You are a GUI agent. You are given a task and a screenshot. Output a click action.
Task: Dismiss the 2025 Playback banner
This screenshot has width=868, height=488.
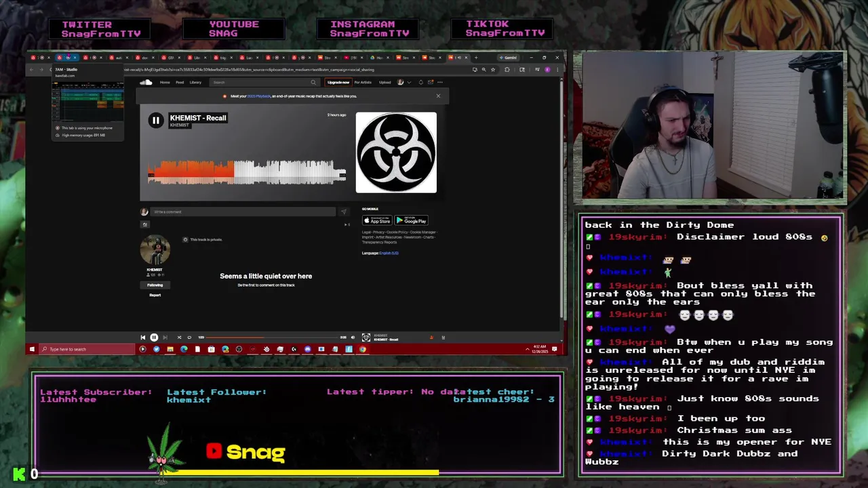[x=438, y=96]
